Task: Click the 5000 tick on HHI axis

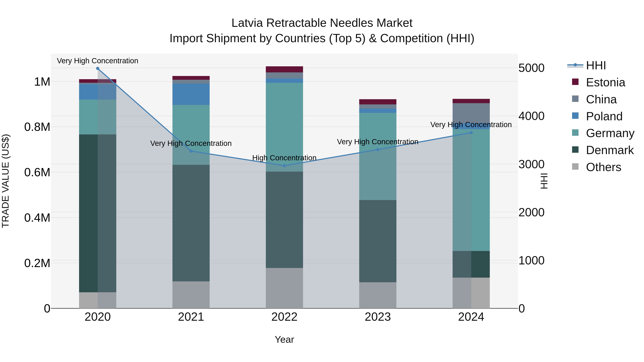Action: point(531,68)
